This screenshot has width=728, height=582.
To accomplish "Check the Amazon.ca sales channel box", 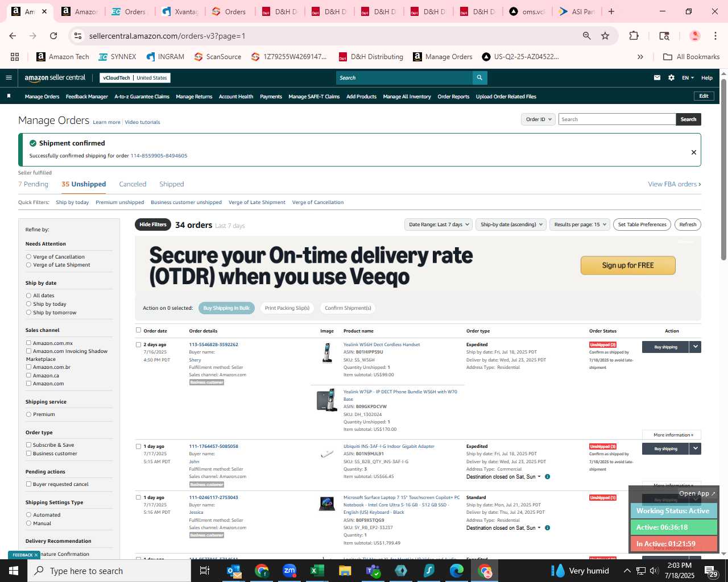I will 28,376.
